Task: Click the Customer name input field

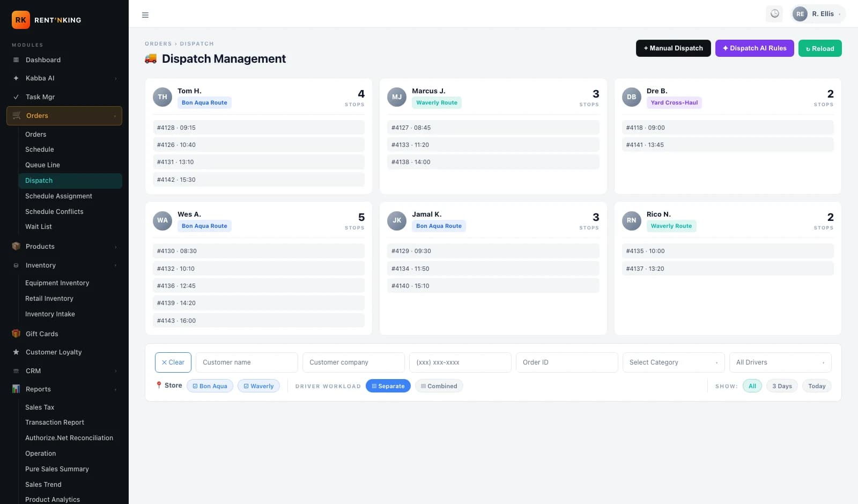Action: pyautogui.click(x=247, y=362)
